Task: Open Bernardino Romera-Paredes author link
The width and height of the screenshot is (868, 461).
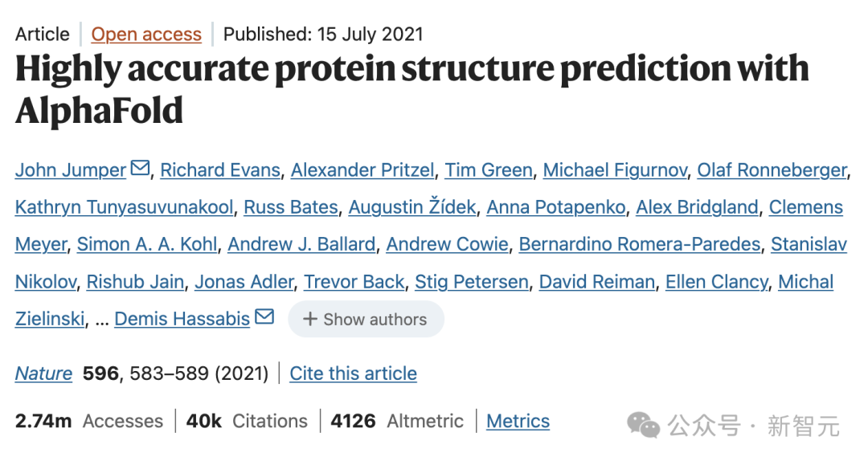Action: 640,244
